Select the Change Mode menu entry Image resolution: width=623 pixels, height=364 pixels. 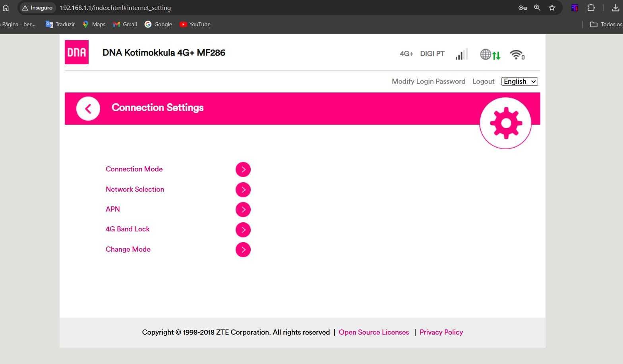click(x=128, y=249)
